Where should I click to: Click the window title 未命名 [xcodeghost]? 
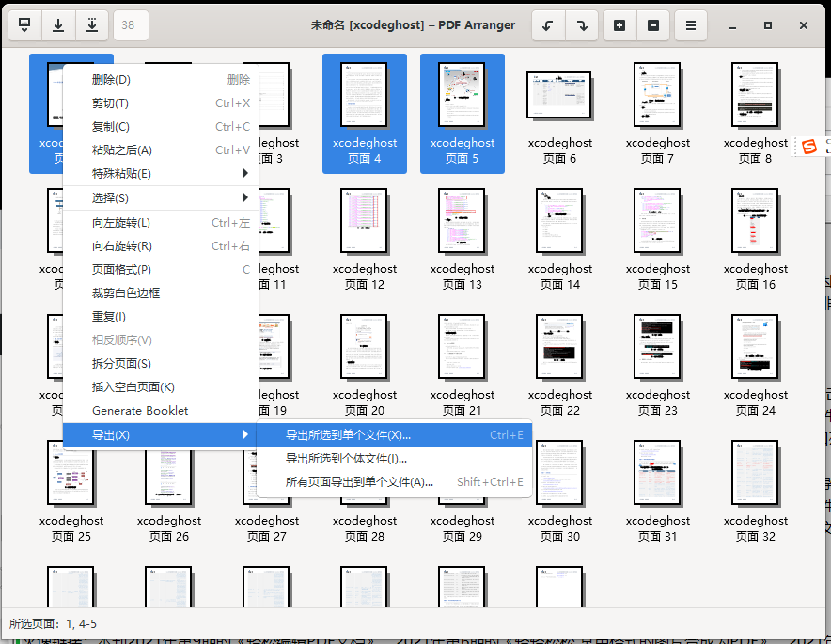[368, 24]
